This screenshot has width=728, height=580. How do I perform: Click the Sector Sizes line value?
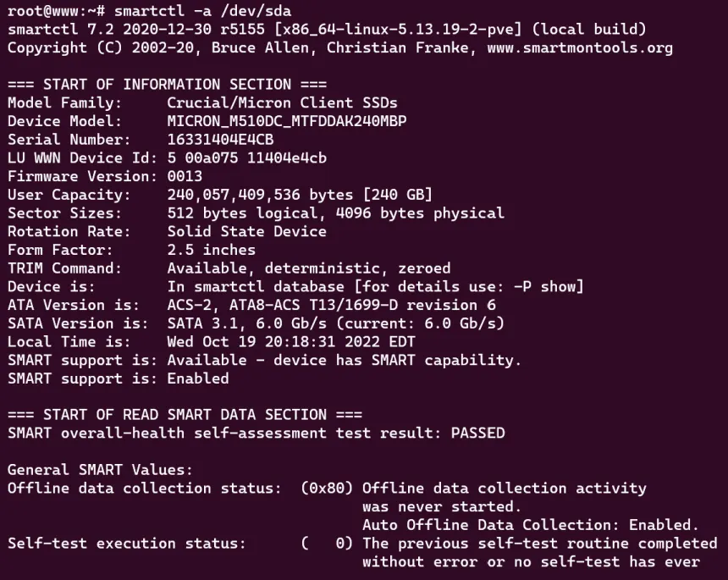336,213
